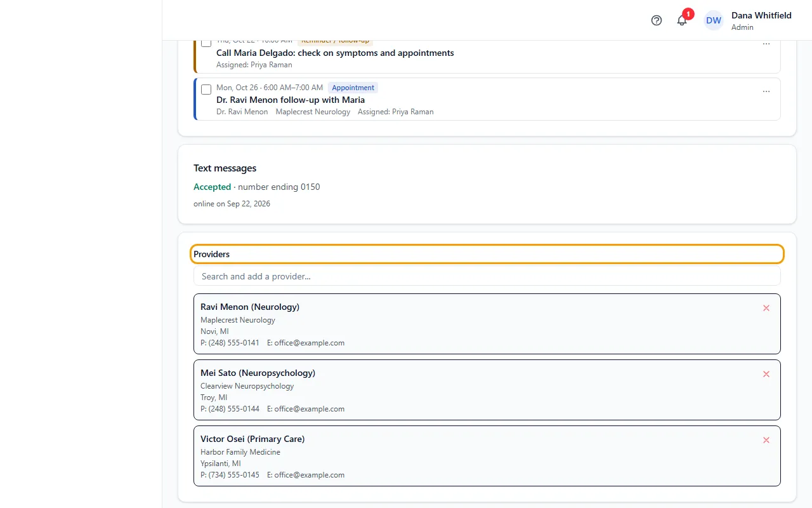Focus the Search and add a provider field
812x508 pixels.
tap(487, 276)
